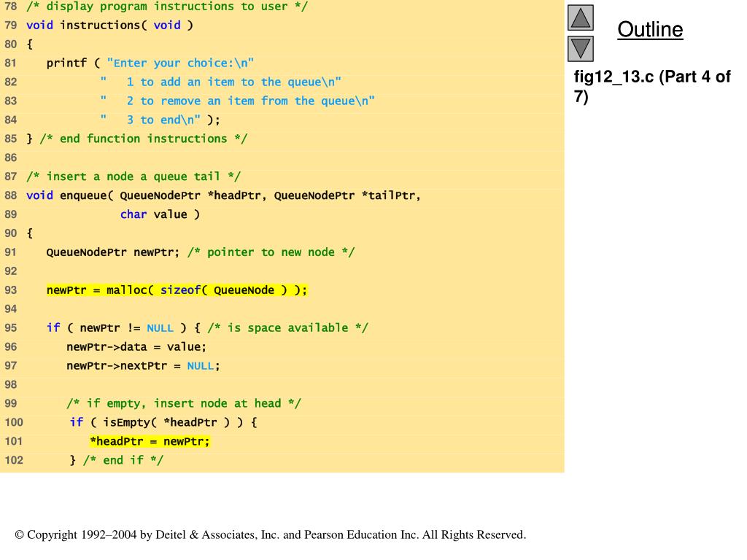Click line number 101 in the gutter

13,441
